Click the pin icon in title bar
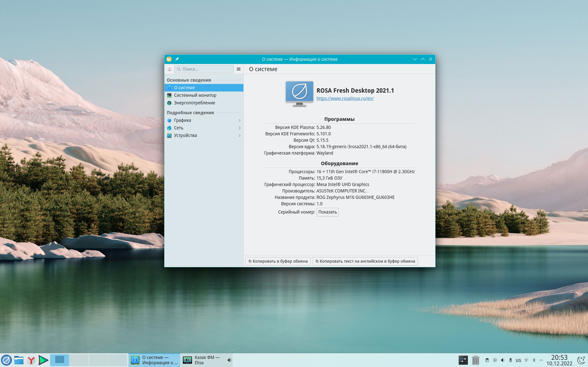The height and width of the screenshot is (367, 588). pyautogui.click(x=177, y=59)
